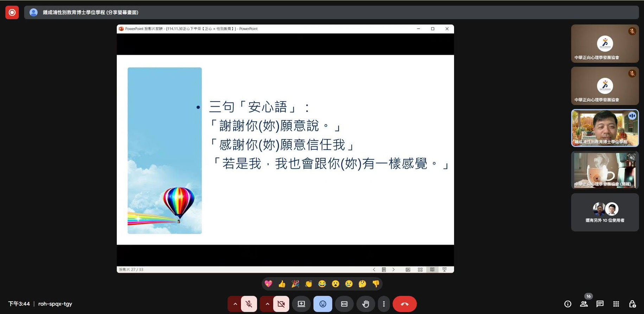The height and width of the screenshot is (314, 644).
Task: Send the thumbs up reaction
Action: coord(282,284)
